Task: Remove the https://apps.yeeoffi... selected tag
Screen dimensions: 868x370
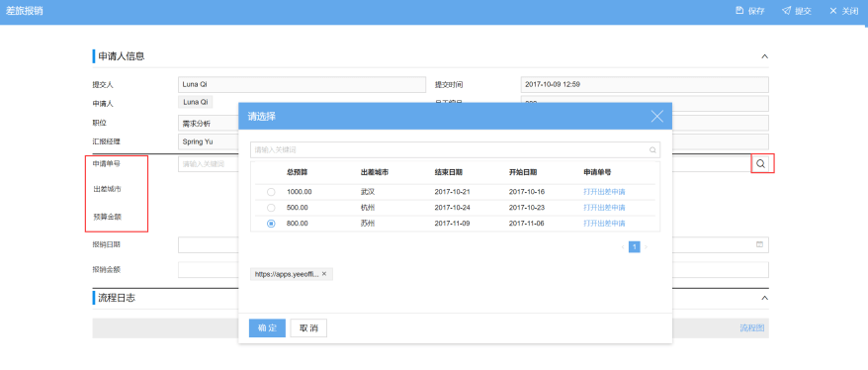Action: coord(324,274)
